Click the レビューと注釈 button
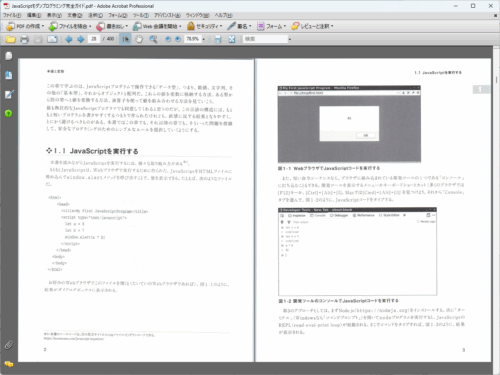 [x=312, y=26]
